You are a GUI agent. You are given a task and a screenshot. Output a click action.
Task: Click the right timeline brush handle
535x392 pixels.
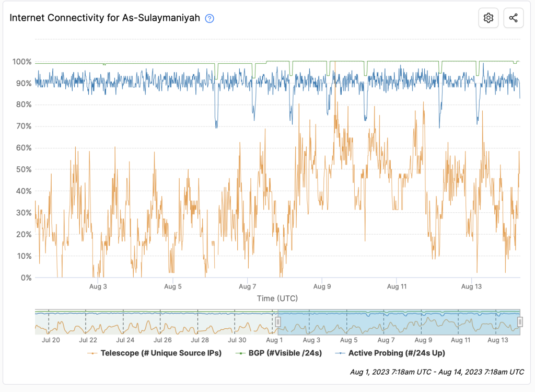click(520, 322)
